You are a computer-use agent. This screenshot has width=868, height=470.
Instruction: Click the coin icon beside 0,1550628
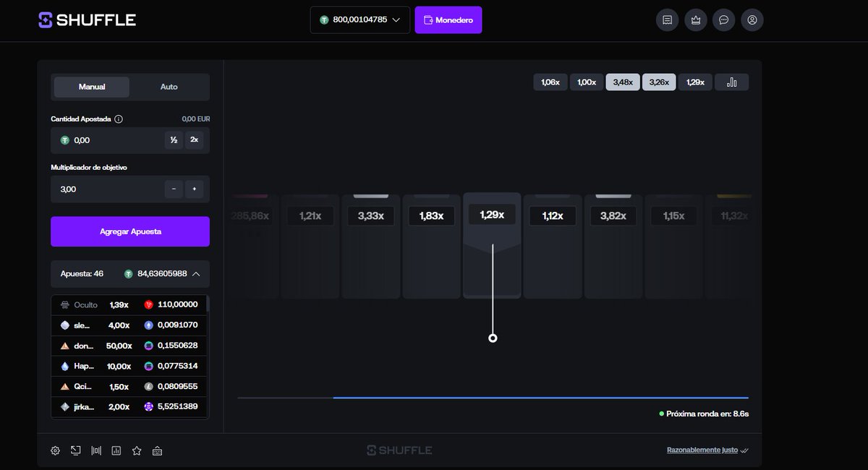point(148,346)
